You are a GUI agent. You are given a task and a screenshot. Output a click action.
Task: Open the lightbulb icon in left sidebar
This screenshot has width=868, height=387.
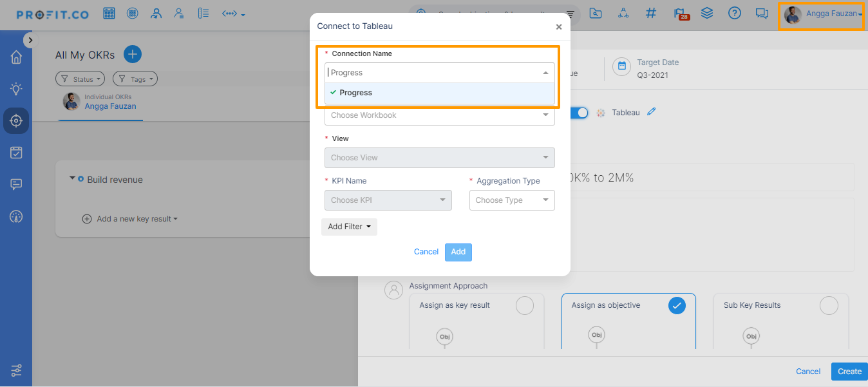click(x=16, y=89)
